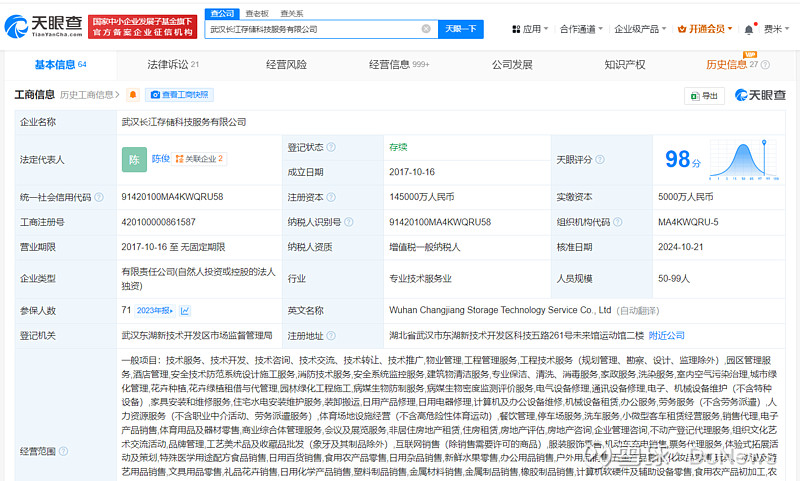This screenshot has width=800, height=481.
Task: Click help icon next to 注册资本
Action: 331,197
